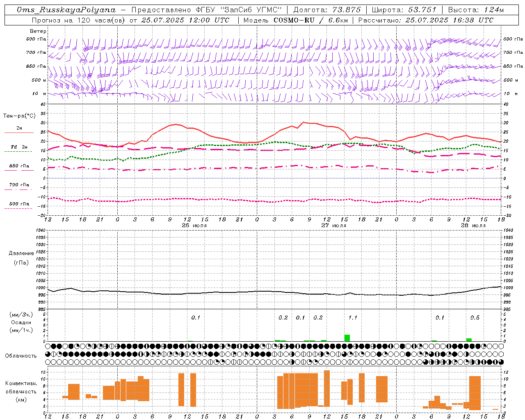Image resolution: width=525 pixels, height=420 pixels.
Task: Click the 26 июля date label
Action: click(194, 225)
